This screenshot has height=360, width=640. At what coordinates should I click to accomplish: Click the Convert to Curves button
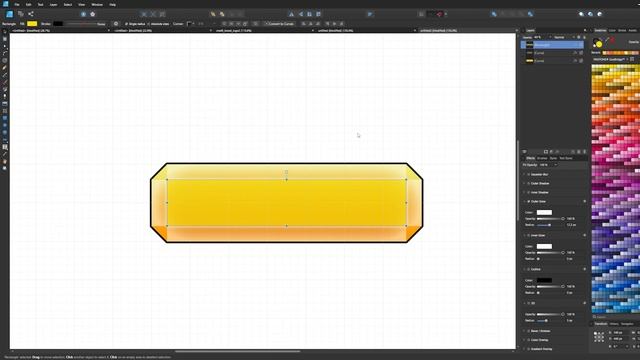[x=280, y=24]
